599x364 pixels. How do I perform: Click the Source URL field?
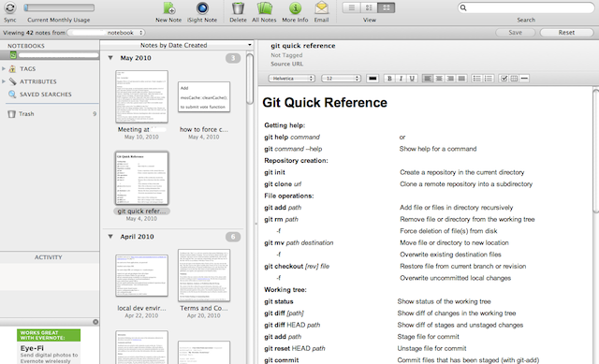click(x=287, y=65)
